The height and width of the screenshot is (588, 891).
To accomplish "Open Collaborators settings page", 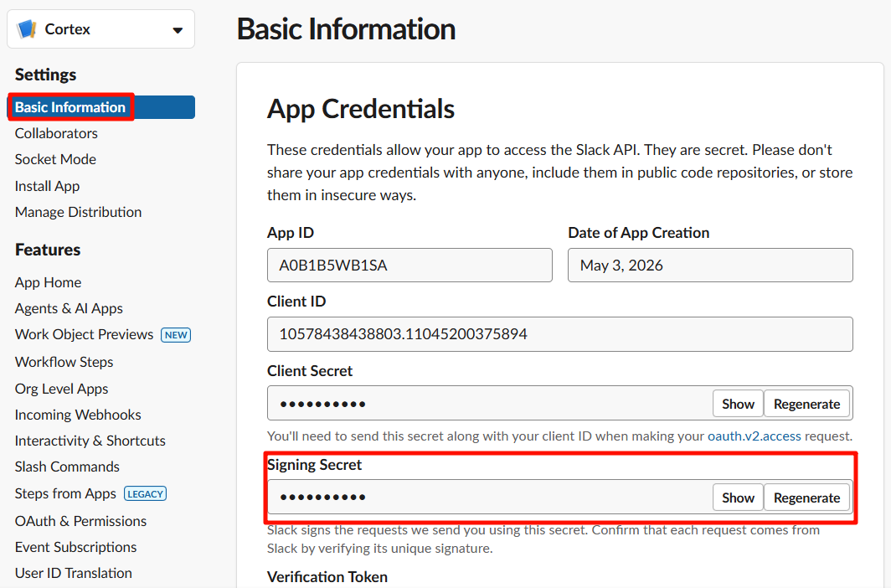I will (x=56, y=133).
